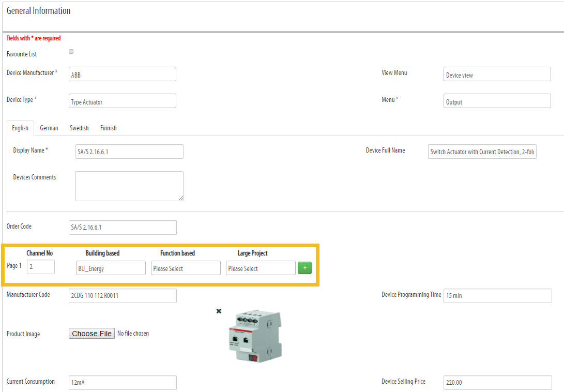Tick the Favourite List checkbox
The width and height of the screenshot is (564, 392).
point(71,52)
